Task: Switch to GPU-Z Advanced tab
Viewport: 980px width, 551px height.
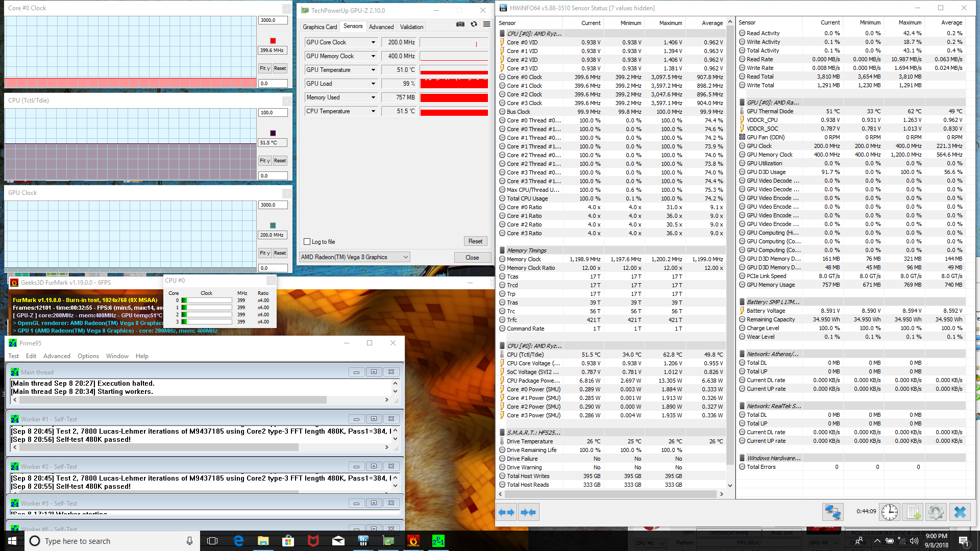Action: pos(381,27)
